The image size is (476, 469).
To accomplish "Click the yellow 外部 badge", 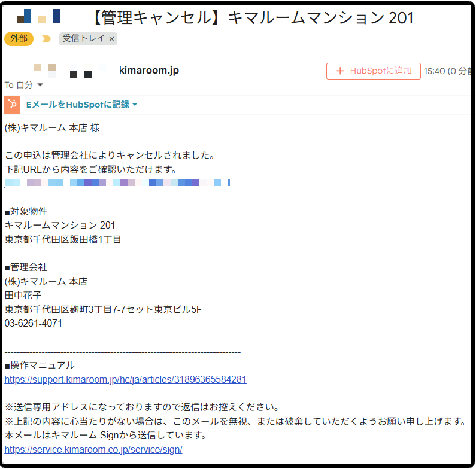I will tap(19, 38).
